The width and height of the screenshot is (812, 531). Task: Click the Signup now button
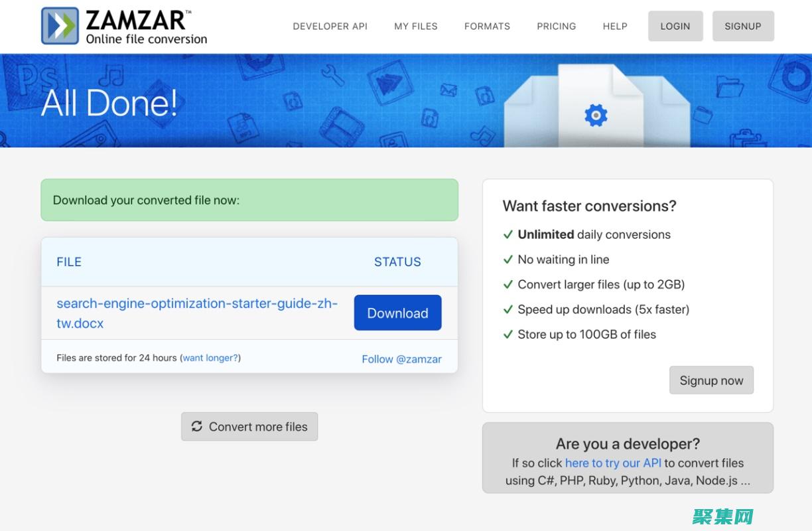[711, 380]
